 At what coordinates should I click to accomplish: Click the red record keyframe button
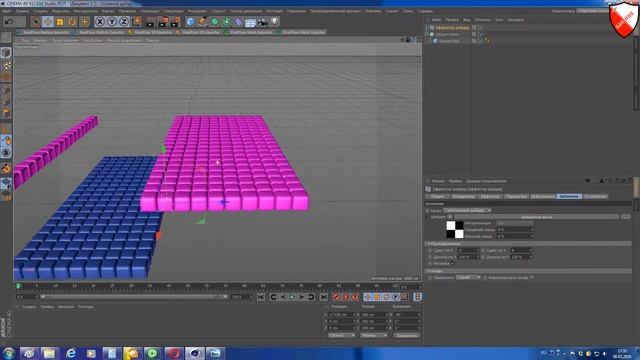point(336,297)
